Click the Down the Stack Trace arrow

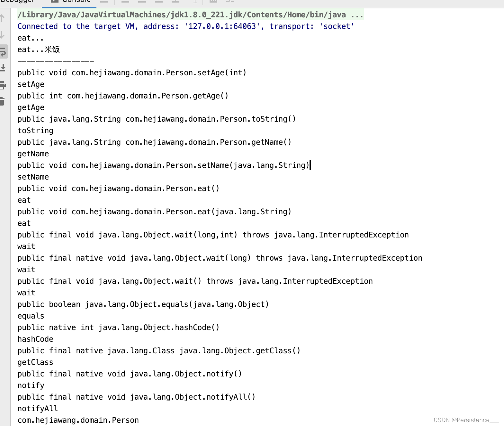coord(3,34)
